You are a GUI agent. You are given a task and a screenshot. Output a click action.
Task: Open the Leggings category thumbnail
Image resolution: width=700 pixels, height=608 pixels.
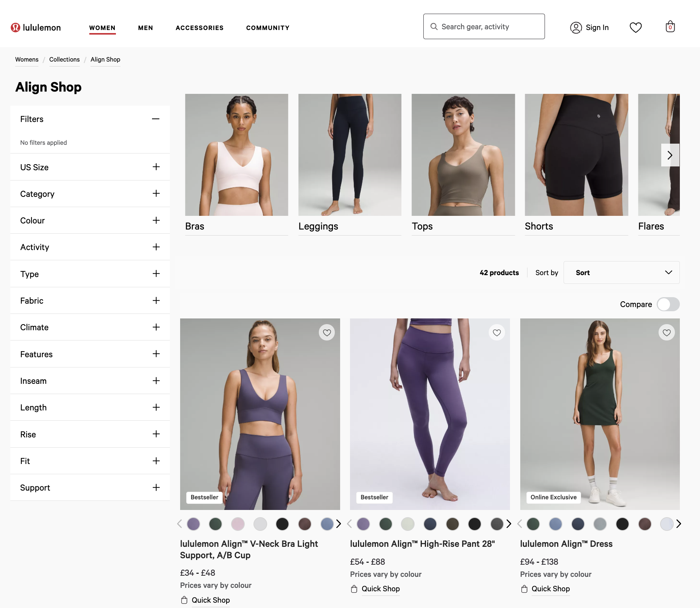pyautogui.click(x=350, y=155)
